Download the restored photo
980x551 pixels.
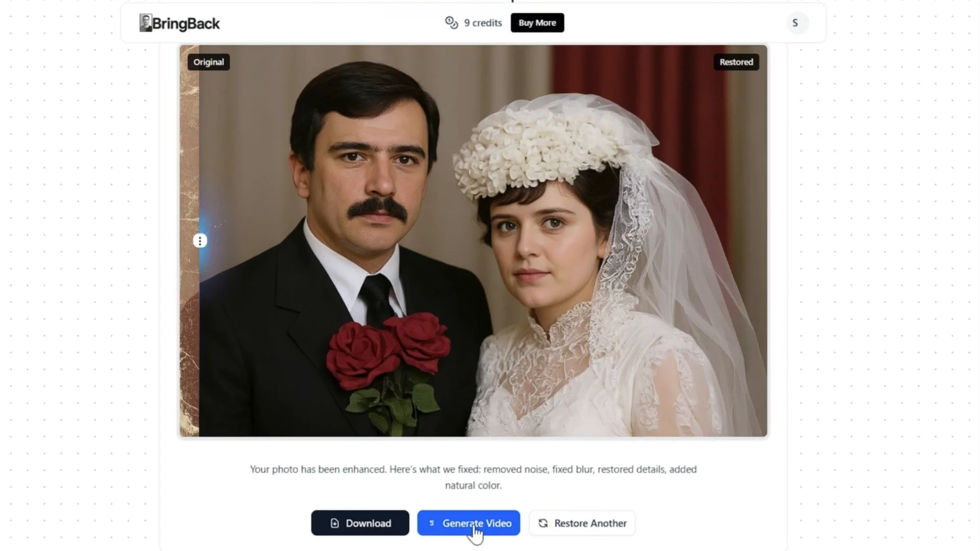(x=360, y=523)
